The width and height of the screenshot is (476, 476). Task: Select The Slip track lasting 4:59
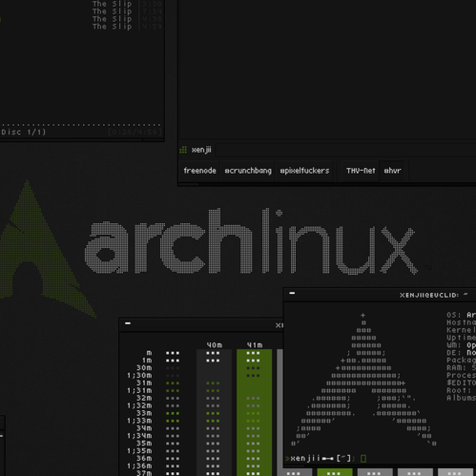pos(127,26)
